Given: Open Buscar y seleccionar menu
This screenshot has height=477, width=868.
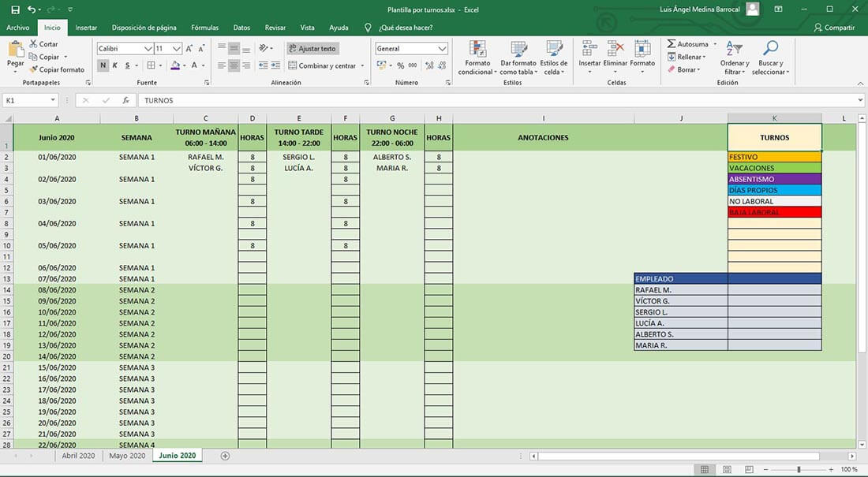Looking at the screenshot, I should (x=771, y=58).
